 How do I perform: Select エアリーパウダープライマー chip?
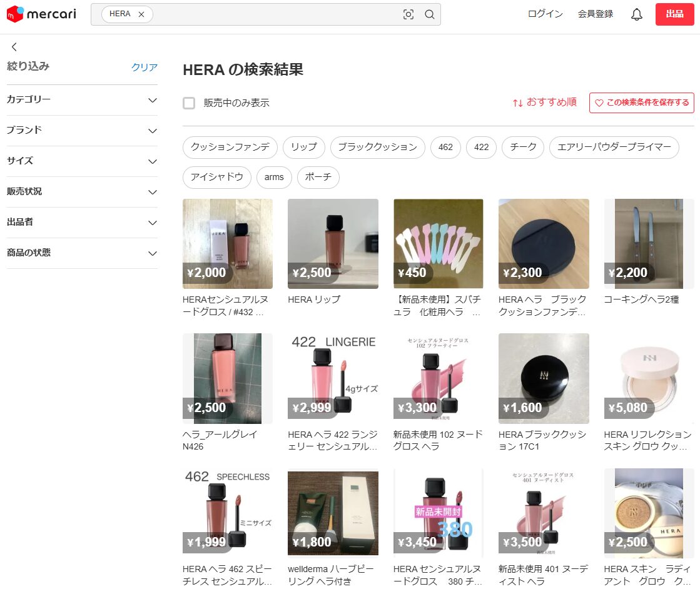pos(614,148)
